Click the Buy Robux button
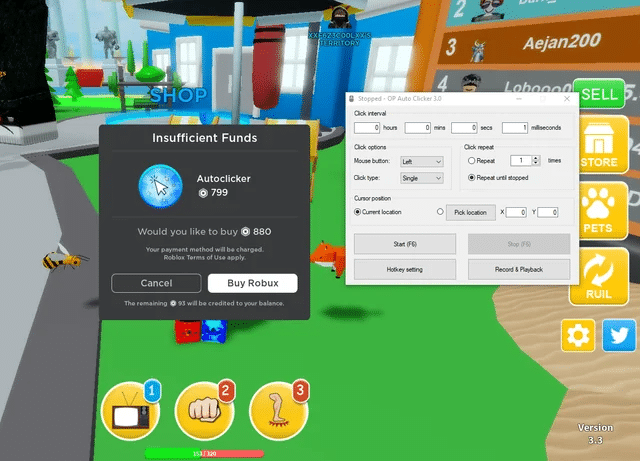 pyautogui.click(x=253, y=283)
